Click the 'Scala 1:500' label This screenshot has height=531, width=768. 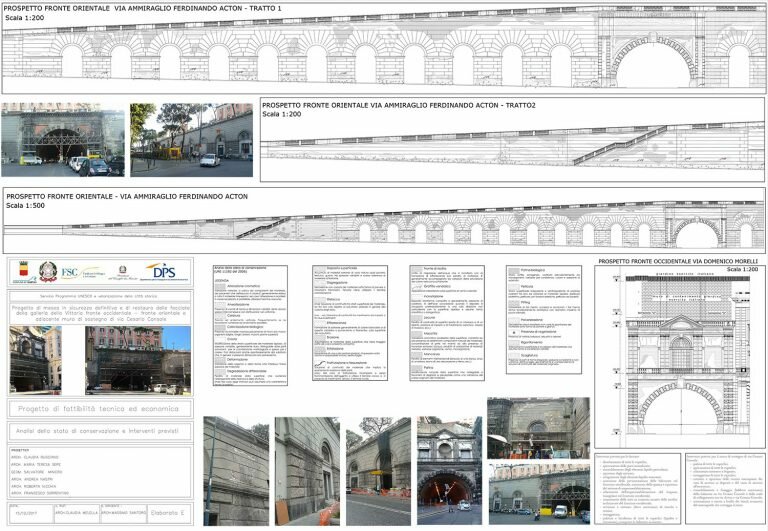click(25, 205)
